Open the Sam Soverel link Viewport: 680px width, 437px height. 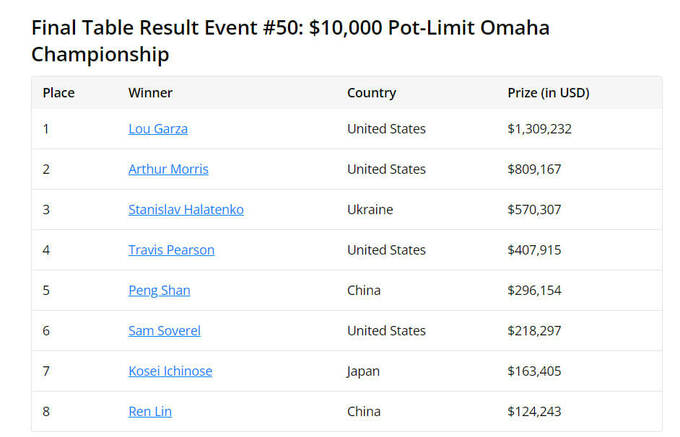click(164, 331)
